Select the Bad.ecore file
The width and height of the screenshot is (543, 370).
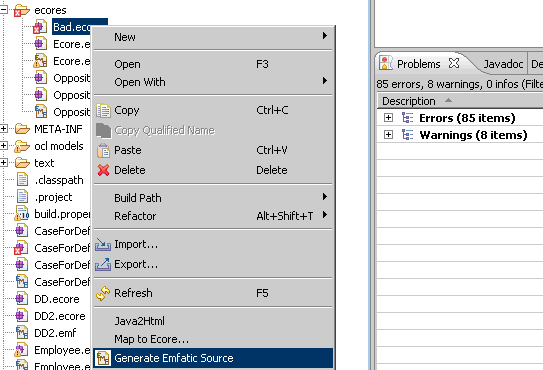[71, 27]
